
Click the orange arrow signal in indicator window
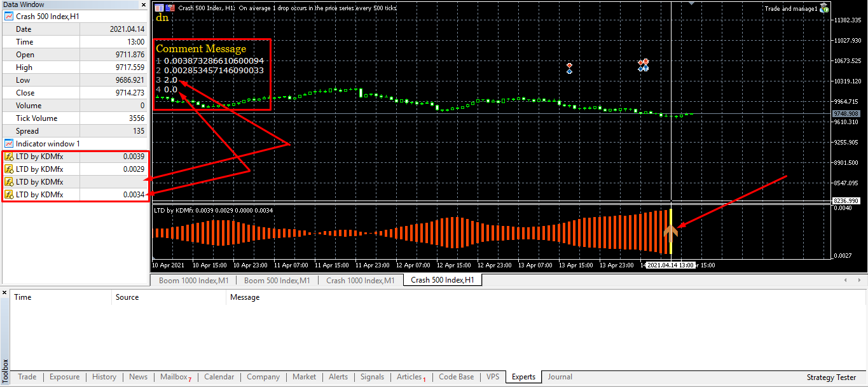click(x=671, y=232)
